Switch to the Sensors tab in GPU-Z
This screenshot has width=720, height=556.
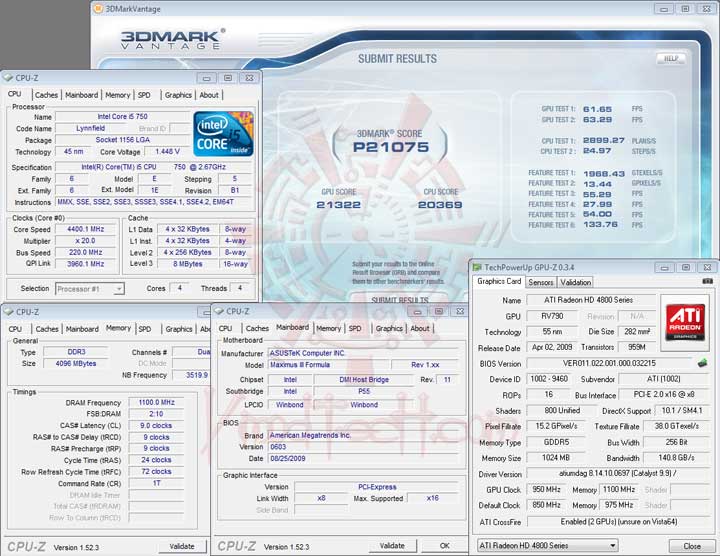coord(540,282)
